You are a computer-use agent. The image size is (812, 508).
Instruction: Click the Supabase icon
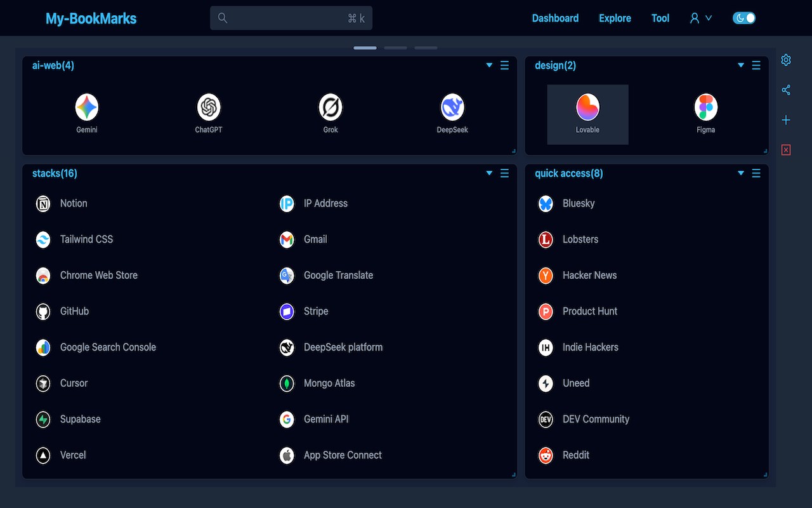pyautogui.click(x=43, y=420)
